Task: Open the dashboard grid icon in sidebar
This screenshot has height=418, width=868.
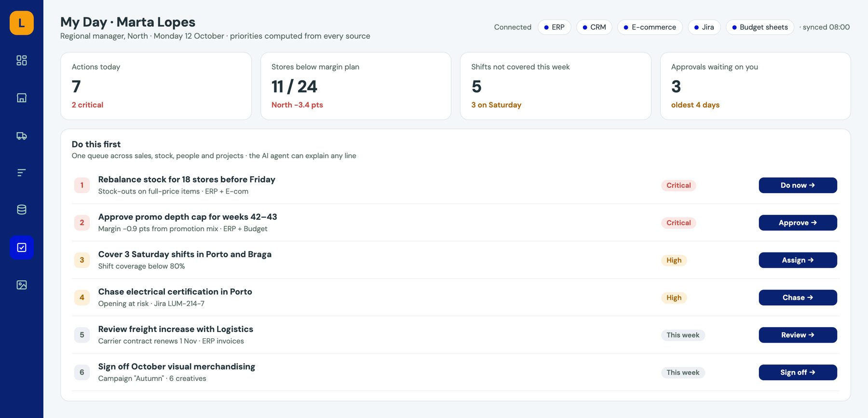Action: [22, 60]
